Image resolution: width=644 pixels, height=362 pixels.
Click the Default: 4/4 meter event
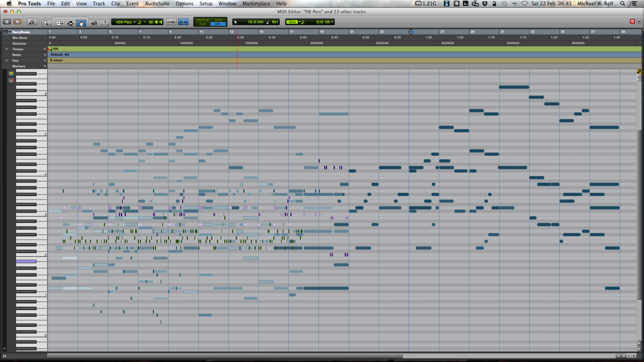60,54
